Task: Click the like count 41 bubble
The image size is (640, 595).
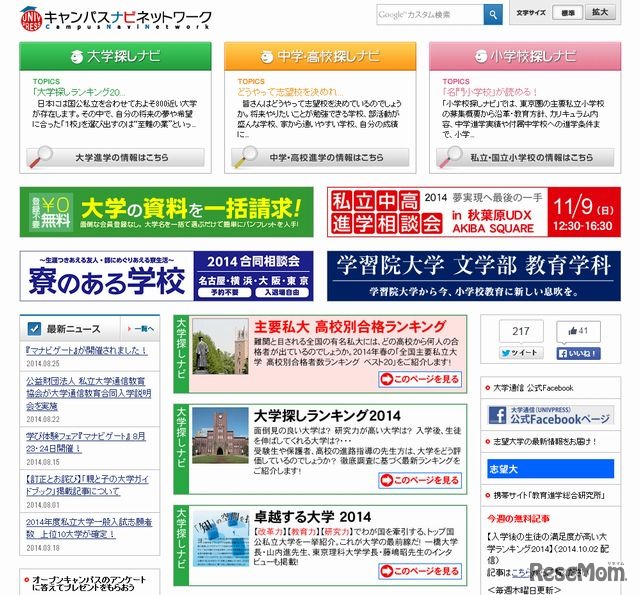Action: pyautogui.click(x=578, y=331)
